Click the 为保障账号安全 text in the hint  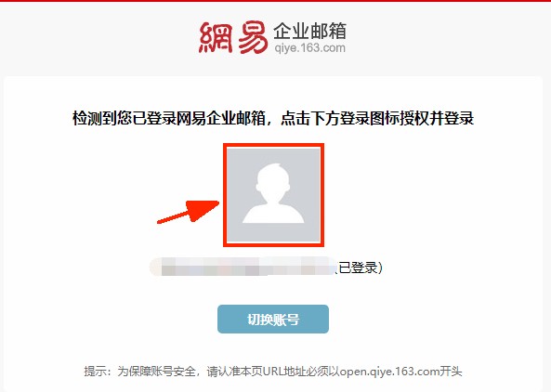(156, 372)
